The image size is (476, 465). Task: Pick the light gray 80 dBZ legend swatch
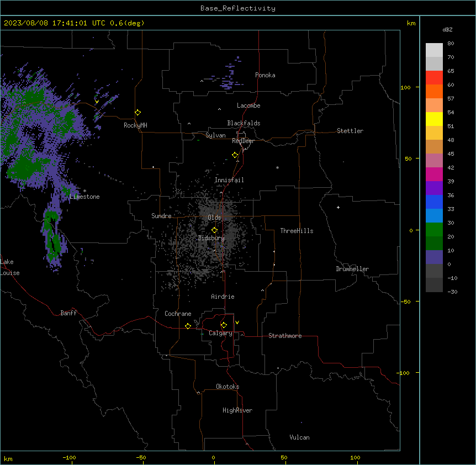click(x=434, y=50)
